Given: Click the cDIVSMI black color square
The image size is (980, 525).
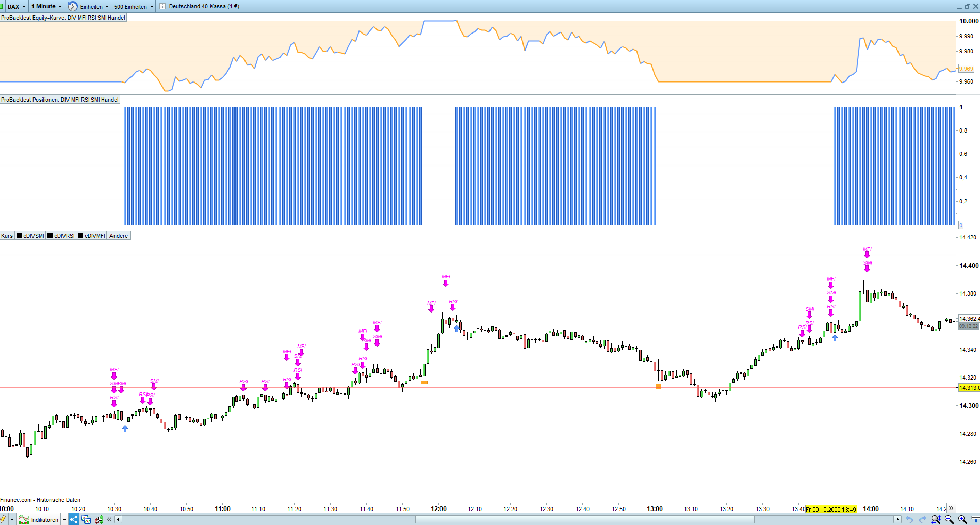Looking at the screenshot, I should (x=19, y=236).
